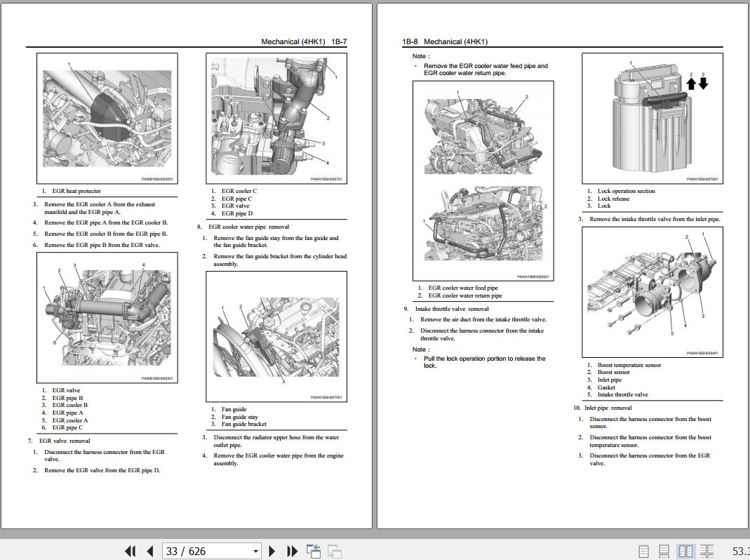Click the EGR heat protector engine figure
750x560 pixels.
[x=107, y=118]
